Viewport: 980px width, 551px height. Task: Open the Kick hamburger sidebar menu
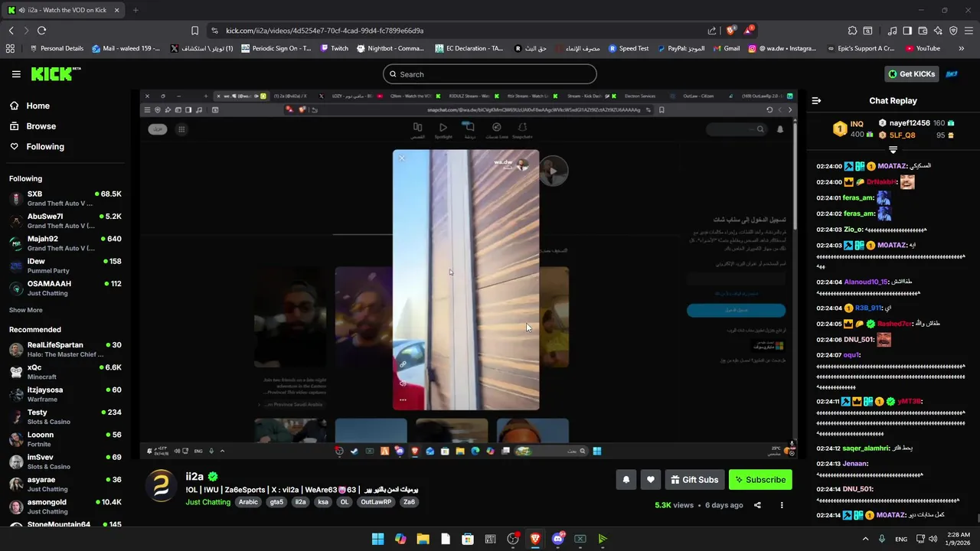16,74
